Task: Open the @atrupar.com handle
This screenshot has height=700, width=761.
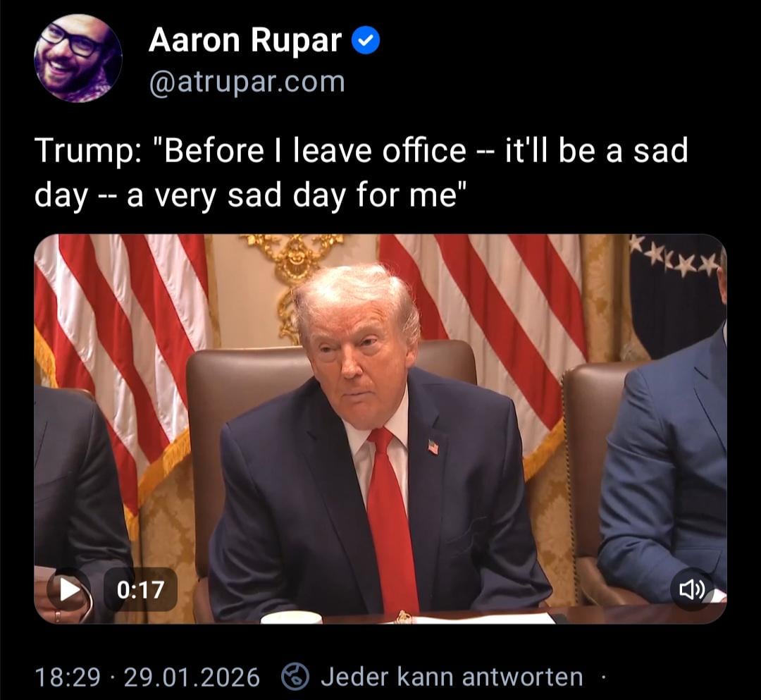Action: coord(247,82)
